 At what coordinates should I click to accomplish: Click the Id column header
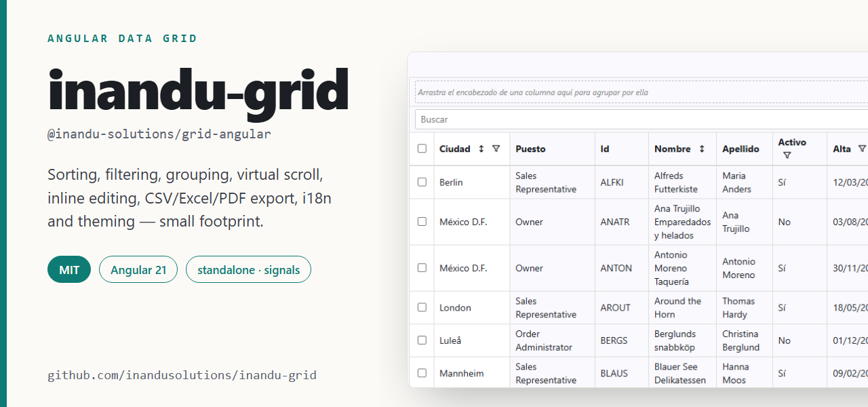coord(622,149)
